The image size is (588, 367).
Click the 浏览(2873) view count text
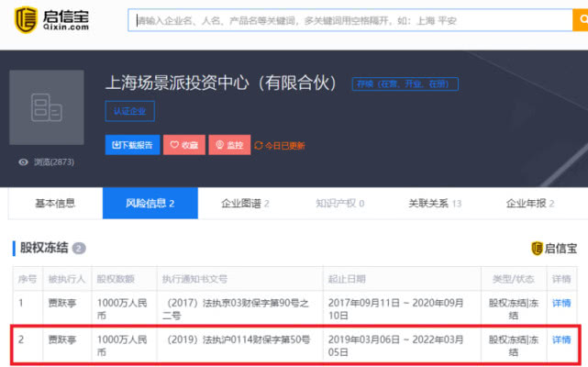coord(54,162)
